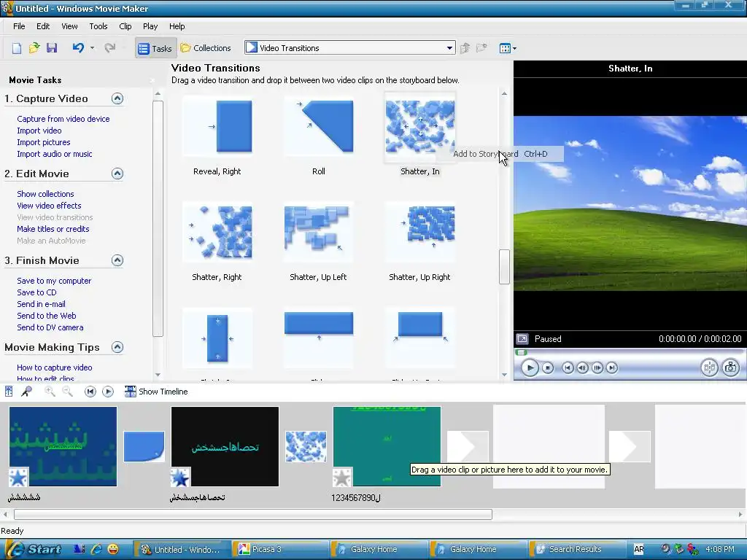
Task: Click the Show collections link
Action: pyautogui.click(x=45, y=194)
